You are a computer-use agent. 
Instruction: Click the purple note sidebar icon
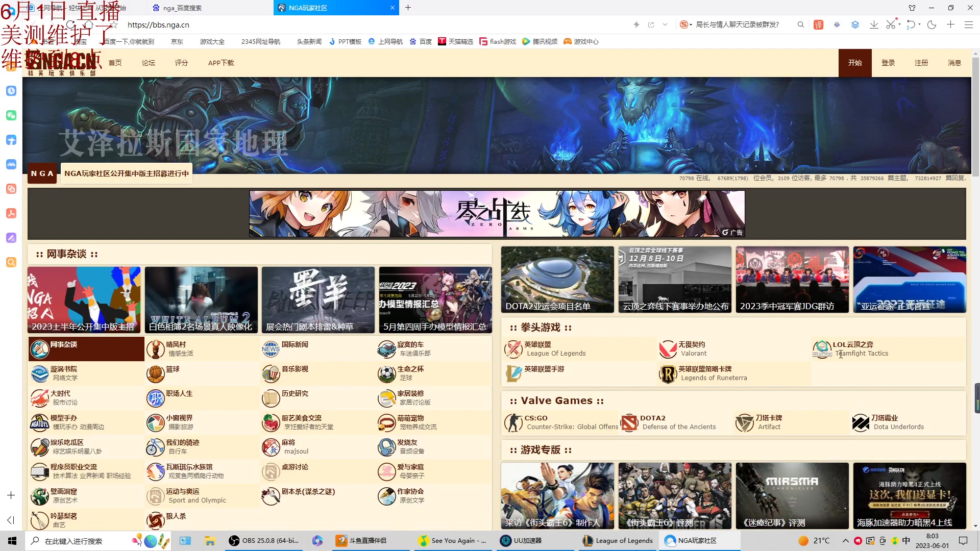pyautogui.click(x=11, y=238)
